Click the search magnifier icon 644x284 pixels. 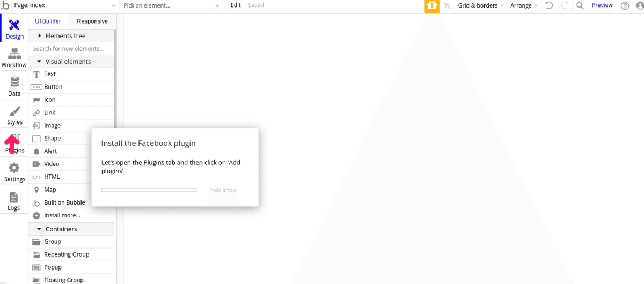click(580, 5)
